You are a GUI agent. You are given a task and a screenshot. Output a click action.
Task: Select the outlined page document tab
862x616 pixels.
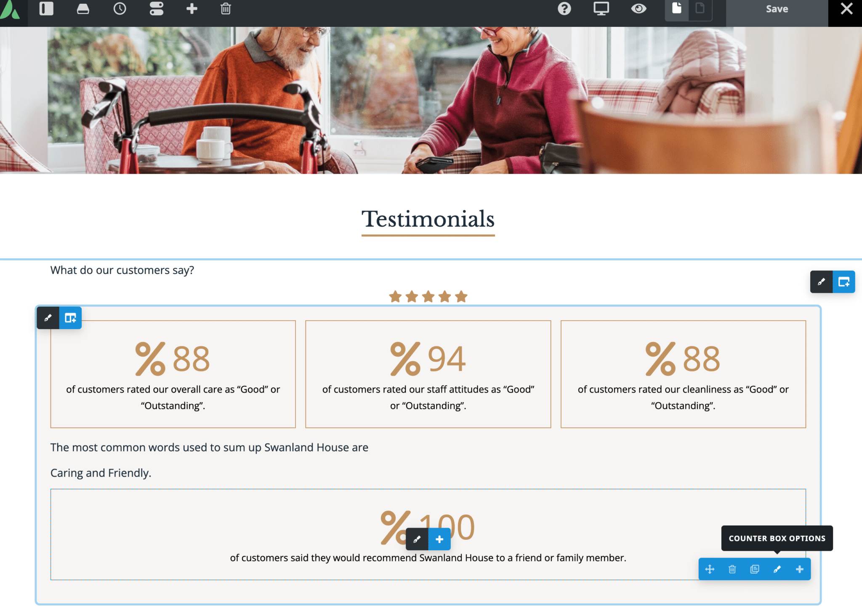click(x=700, y=9)
